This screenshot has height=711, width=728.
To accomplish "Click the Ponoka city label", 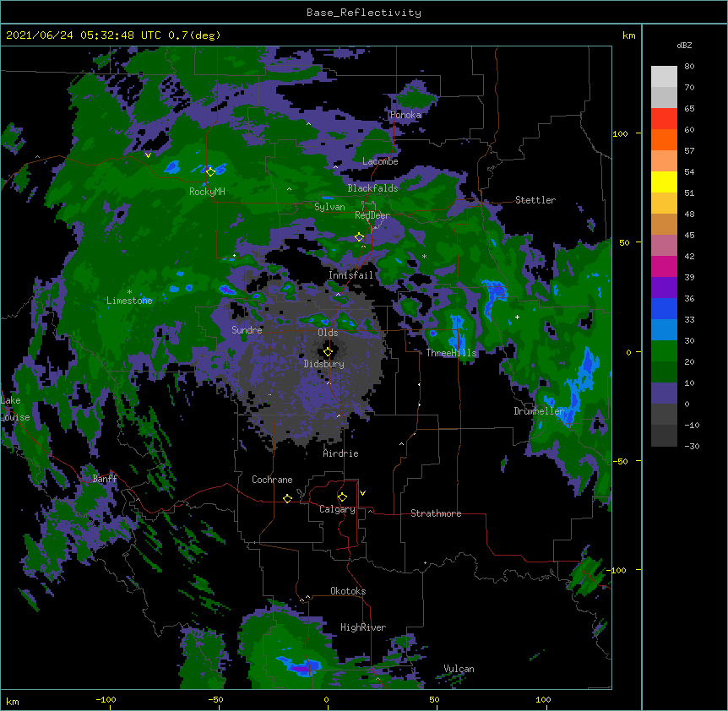I will coord(405,115).
